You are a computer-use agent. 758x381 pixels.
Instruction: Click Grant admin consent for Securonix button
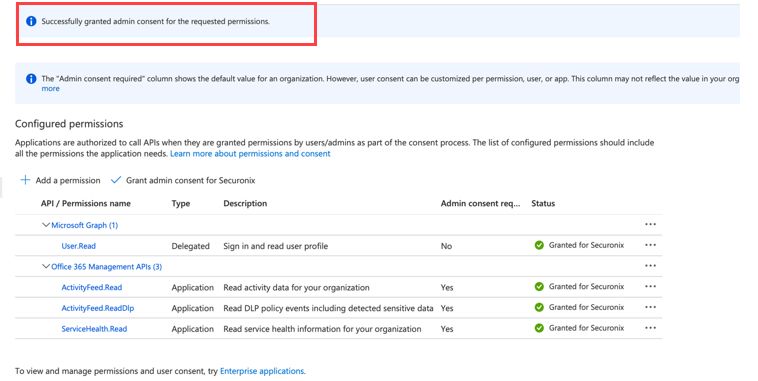tap(183, 180)
